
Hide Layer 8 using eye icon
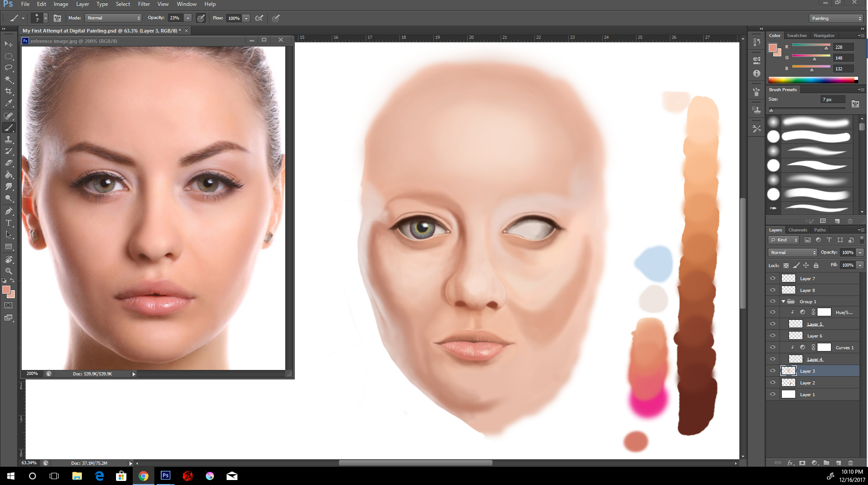[773, 290]
